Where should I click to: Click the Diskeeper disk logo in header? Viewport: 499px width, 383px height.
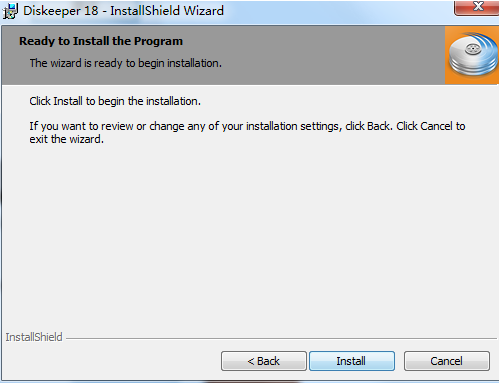(x=473, y=54)
